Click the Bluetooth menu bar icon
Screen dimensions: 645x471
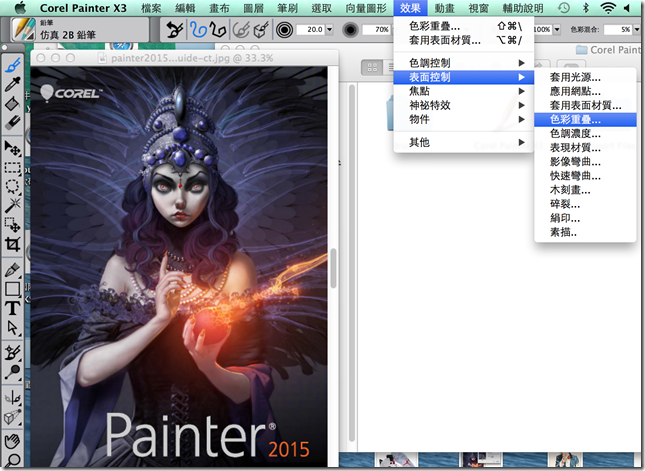[587, 8]
